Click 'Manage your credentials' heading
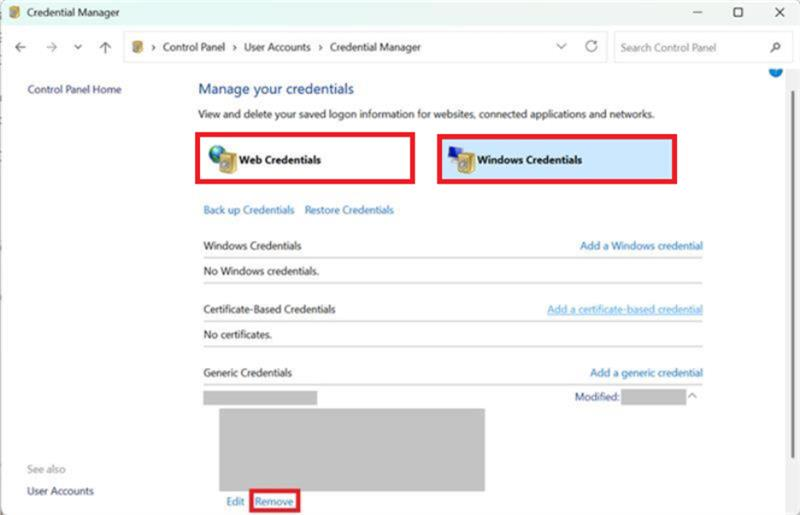 pyautogui.click(x=276, y=89)
